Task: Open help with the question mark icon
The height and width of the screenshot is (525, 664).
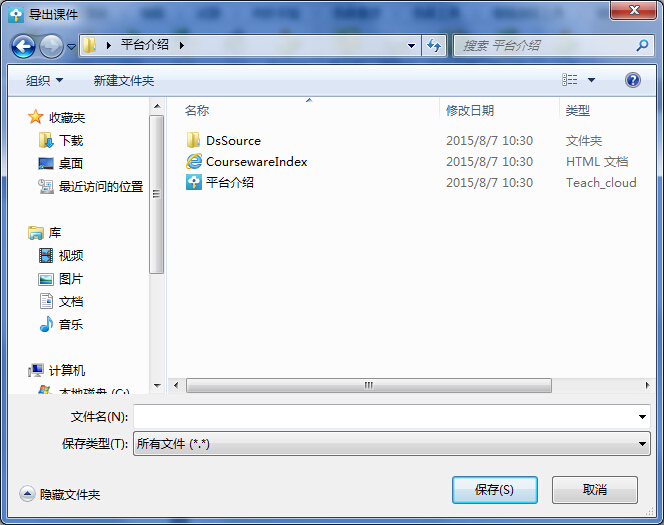Action: point(632,80)
